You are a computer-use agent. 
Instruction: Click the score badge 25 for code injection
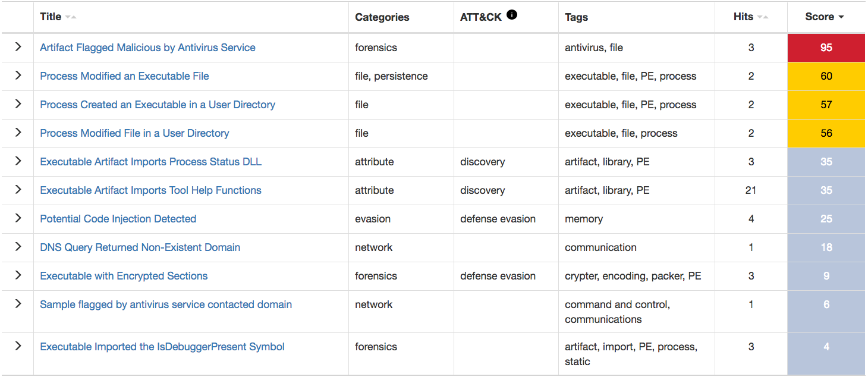[x=826, y=219]
